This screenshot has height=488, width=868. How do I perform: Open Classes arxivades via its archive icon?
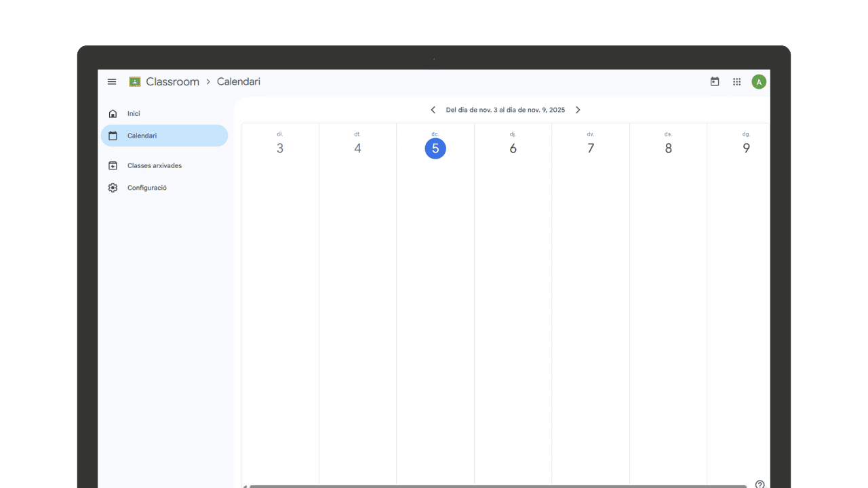pos(113,165)
